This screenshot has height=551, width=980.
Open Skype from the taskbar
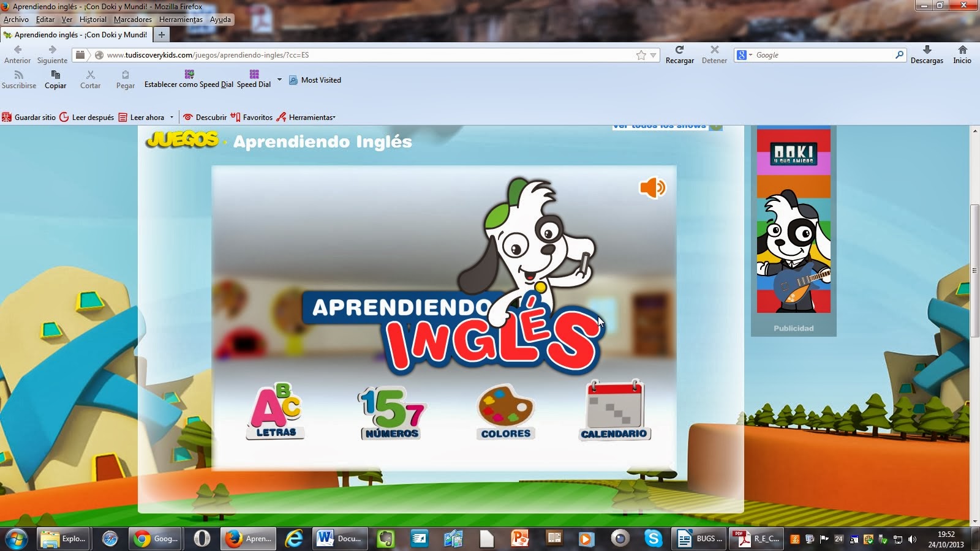point(654,539)
